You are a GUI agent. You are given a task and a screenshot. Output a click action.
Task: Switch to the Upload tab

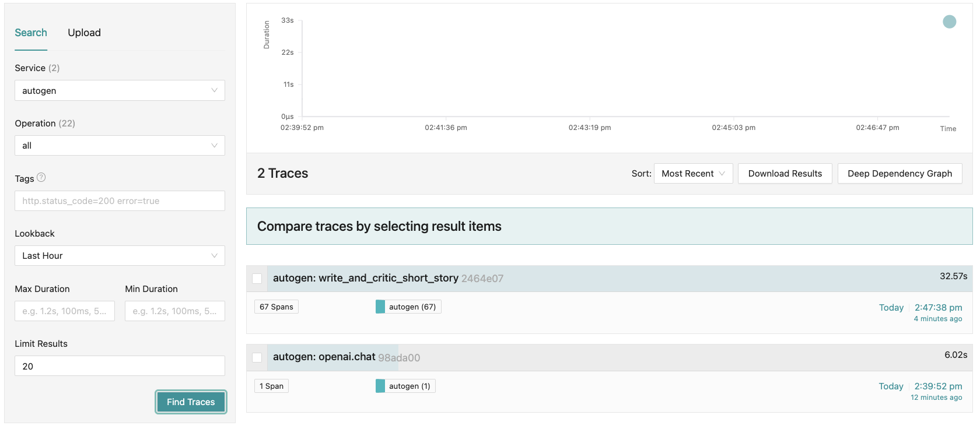(x=84, y=33)
